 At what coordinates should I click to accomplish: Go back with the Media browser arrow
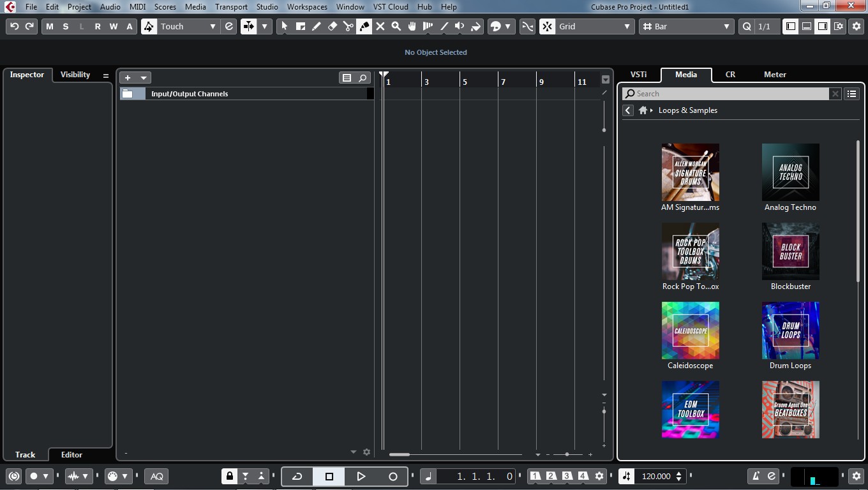click(x=628, y=110)
